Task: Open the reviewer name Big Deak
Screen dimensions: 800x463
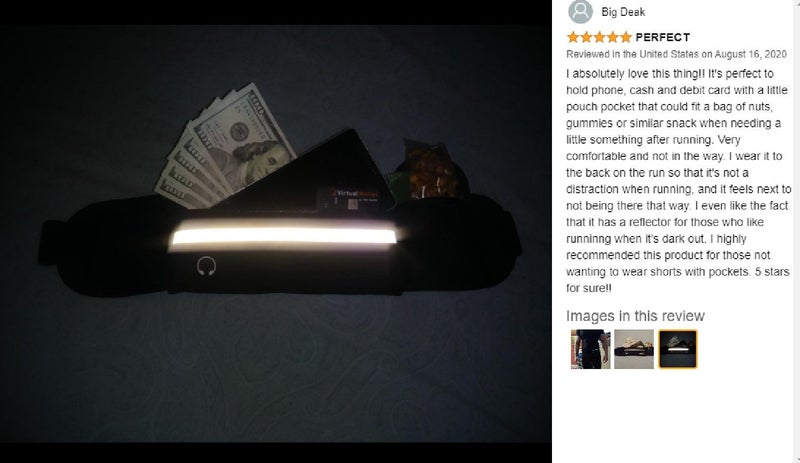Action: (x=623, y=12)
